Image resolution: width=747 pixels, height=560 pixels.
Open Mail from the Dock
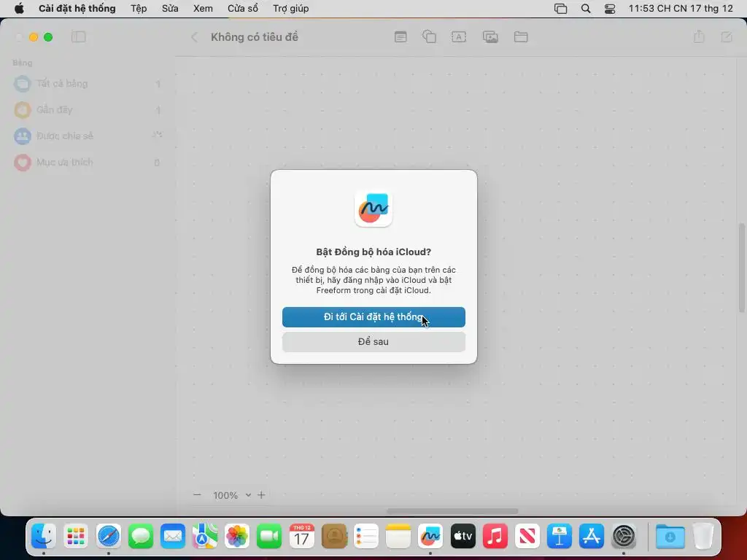172,536
